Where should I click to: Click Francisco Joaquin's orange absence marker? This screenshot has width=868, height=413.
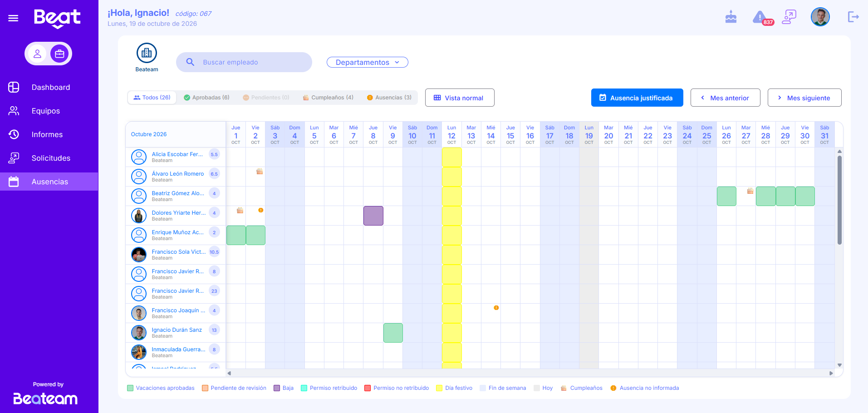coord(496,308)
